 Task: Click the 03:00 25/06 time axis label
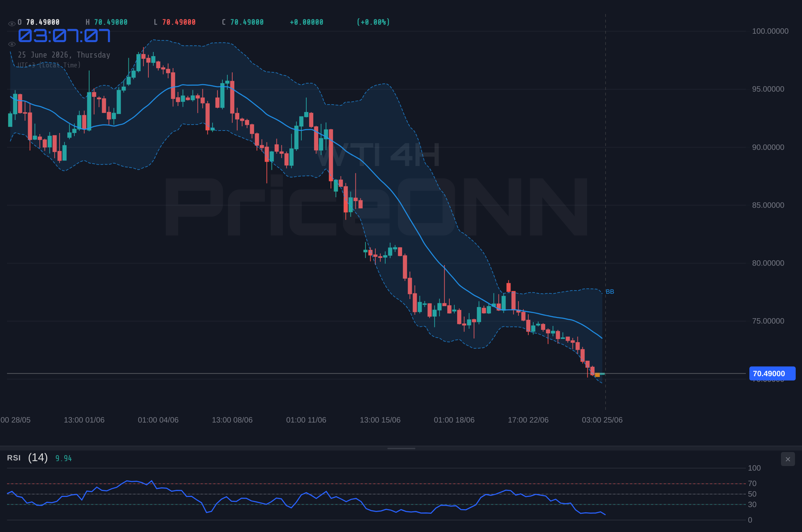[602, 420]
